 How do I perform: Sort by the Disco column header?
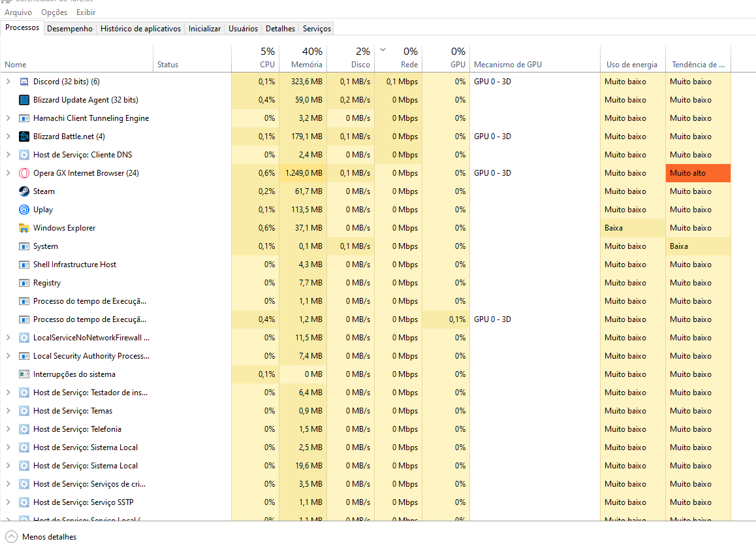click(351, 59)
